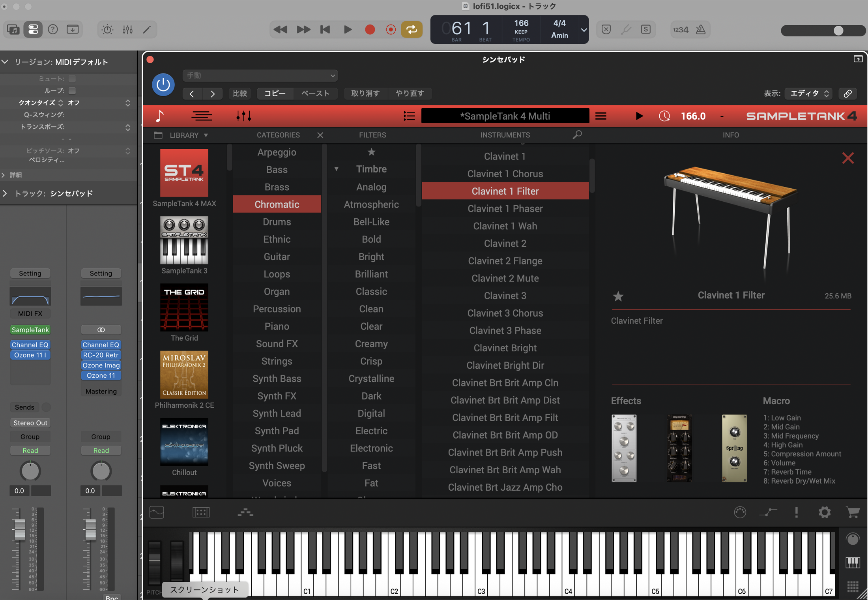868x600 pixels.
Task: Open the waveform edit icon
Action: coord(157,512)
